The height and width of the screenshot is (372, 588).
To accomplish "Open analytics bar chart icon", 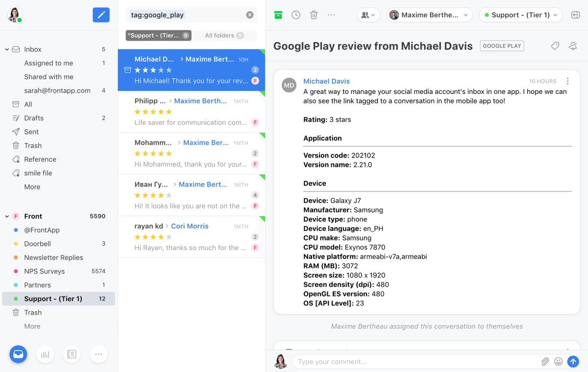I will [x=45, y=354].
